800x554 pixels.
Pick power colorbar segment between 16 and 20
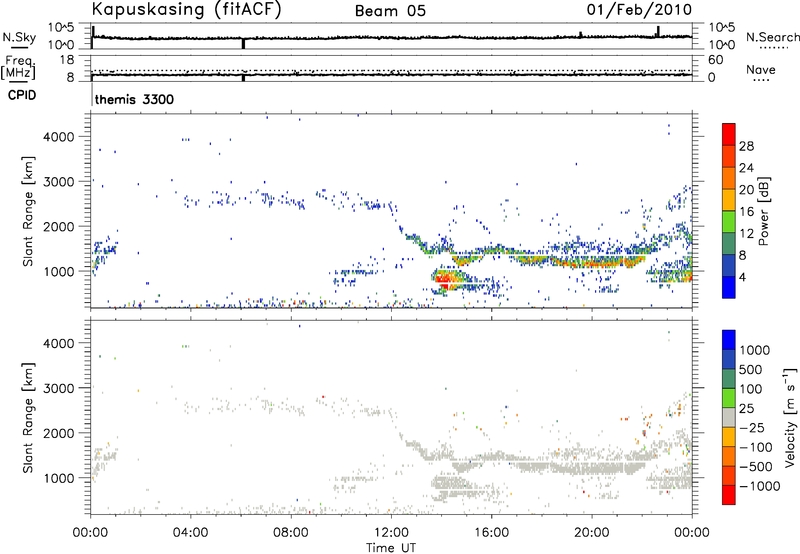point(729,199)
